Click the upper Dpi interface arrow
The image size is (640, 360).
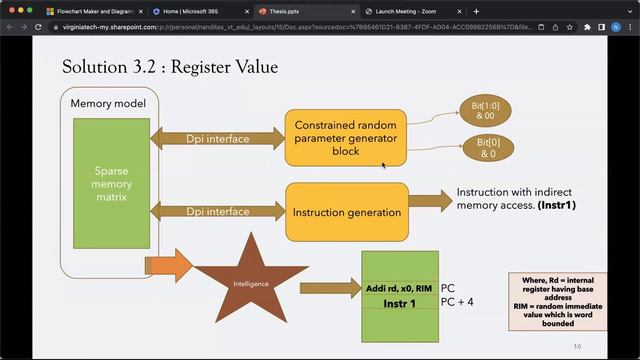pyautogui.click(x=218, y=138)
